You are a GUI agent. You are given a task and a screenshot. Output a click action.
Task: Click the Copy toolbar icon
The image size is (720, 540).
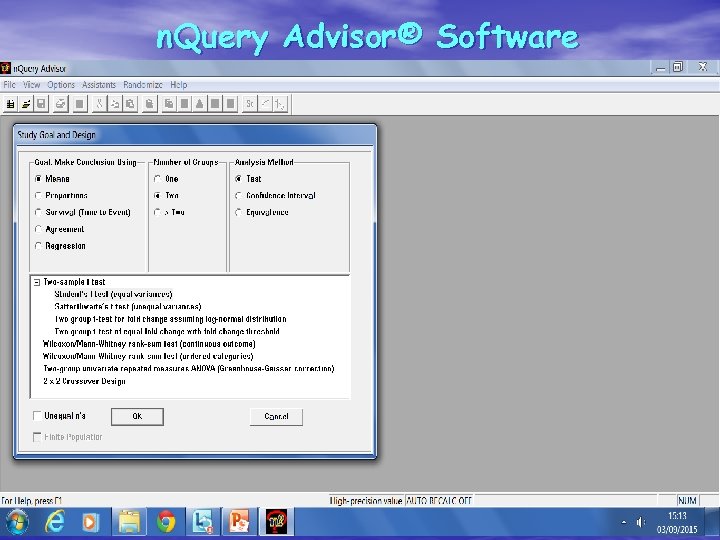(114, 104)
